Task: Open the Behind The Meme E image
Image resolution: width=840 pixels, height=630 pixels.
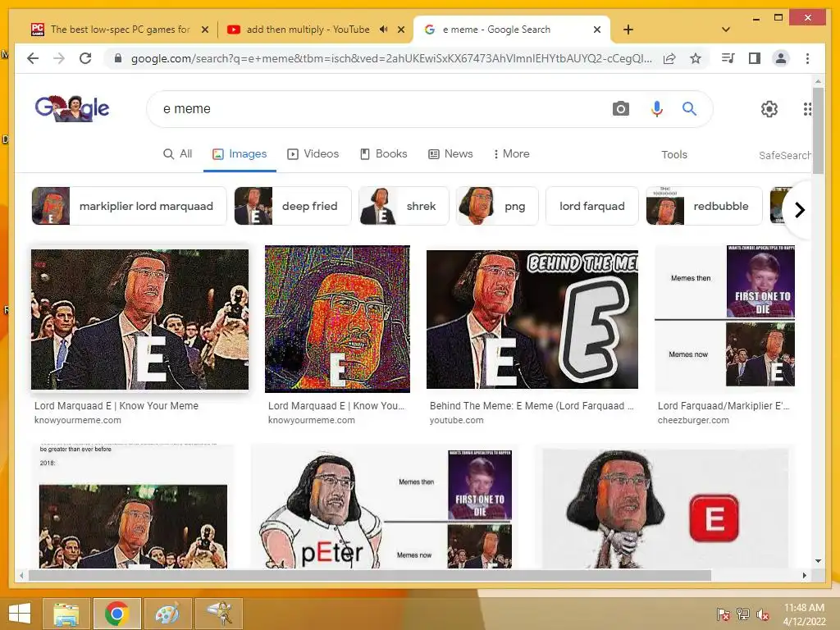Action: [x=532, y=319]
